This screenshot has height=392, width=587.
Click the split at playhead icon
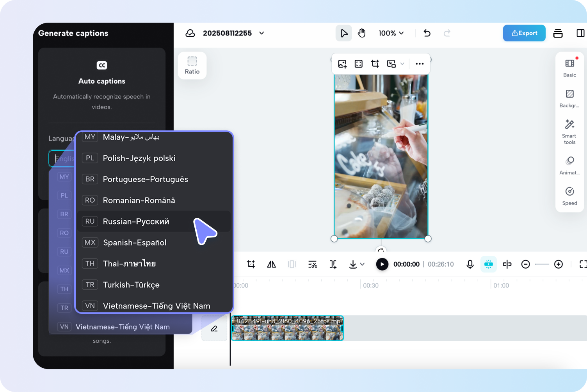[333, 264]
